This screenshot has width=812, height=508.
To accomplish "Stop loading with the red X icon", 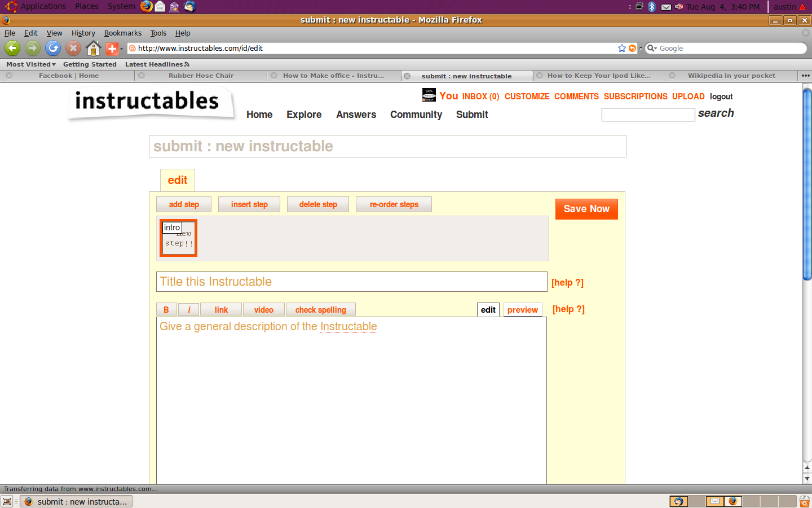I will (x=73, y=49).
